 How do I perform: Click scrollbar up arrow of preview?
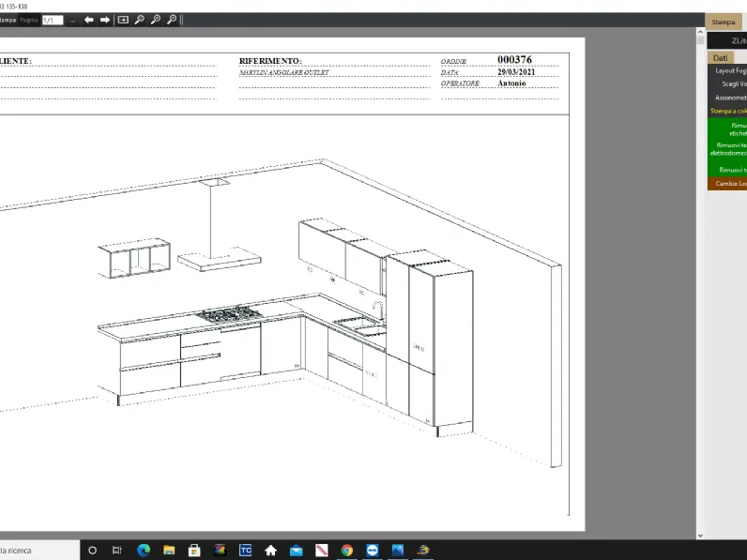[700, 32]
